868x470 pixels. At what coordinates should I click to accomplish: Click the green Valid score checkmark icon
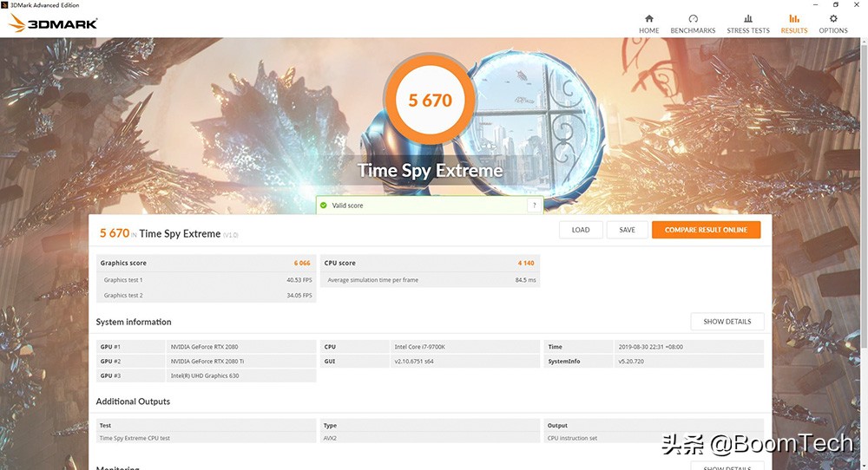tap(323, 206)
